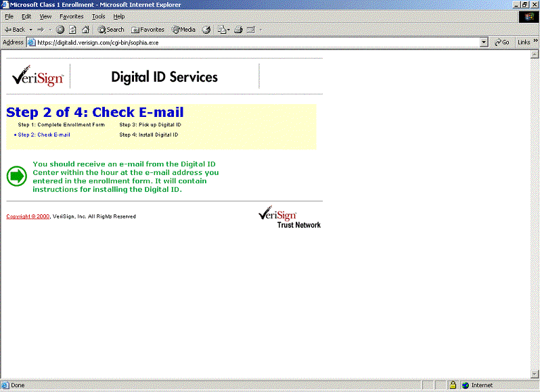Click the Internet zone globe icon
540x392 pixels.
pyautogui.click(x=466, y=385)
